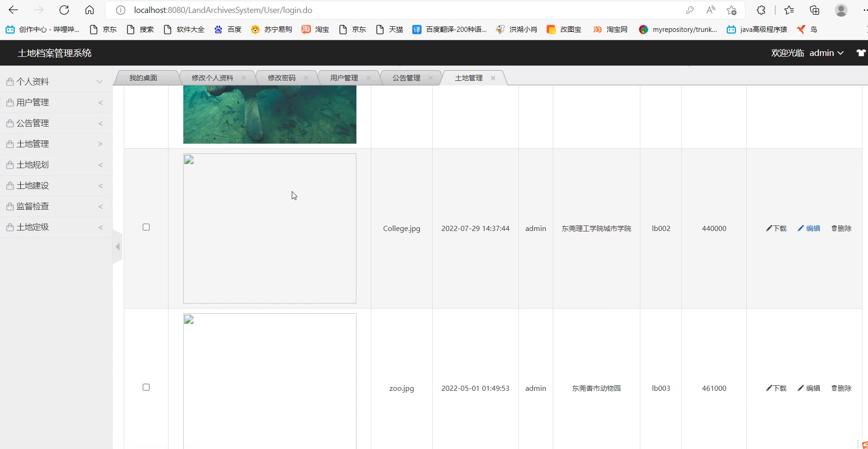Edit the College.jpg land record
This screenshot has width=868, height=449.
click(809, 228)
